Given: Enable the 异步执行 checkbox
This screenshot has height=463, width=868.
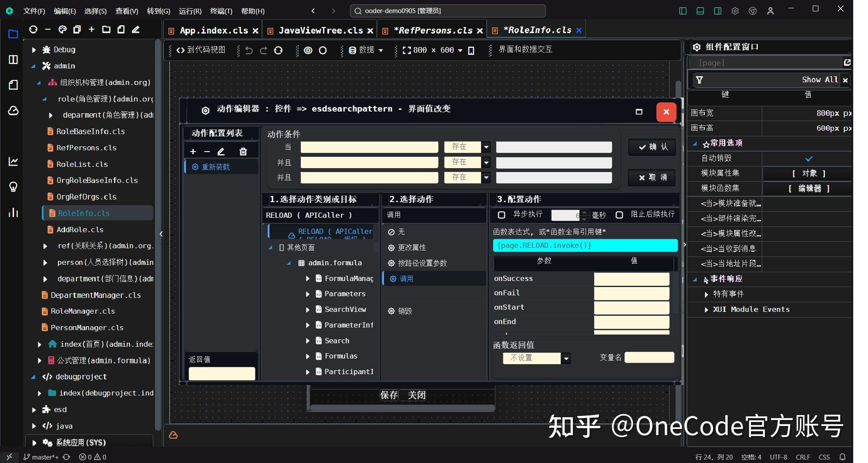Looking at the screenshot, I should click(501, 215).
